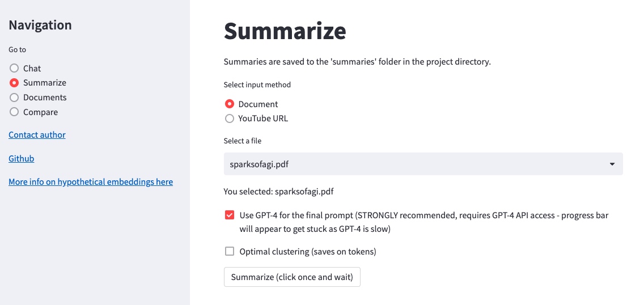
Task: Uncheck the Use GPT-4 checkbox
Action: (x=230, y=215)
